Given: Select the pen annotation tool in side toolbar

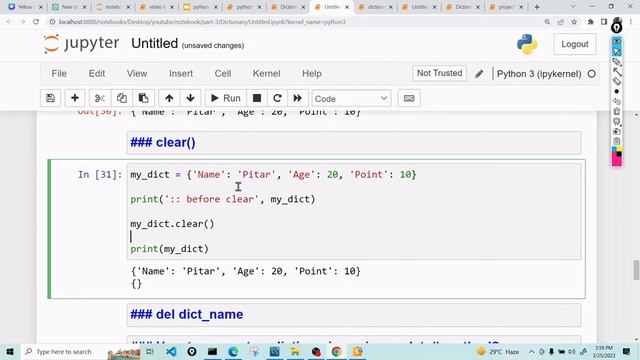Looking at the screenshot, I should (617, 62).
